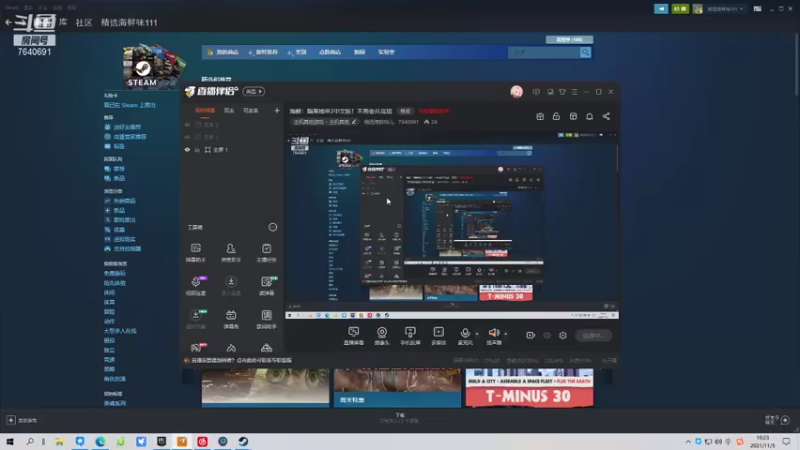Image resolution: width=800 pixels, height=450 pixels.
Task: Open the mode switch pill next to logo
Action: click(x=254, y=91)
